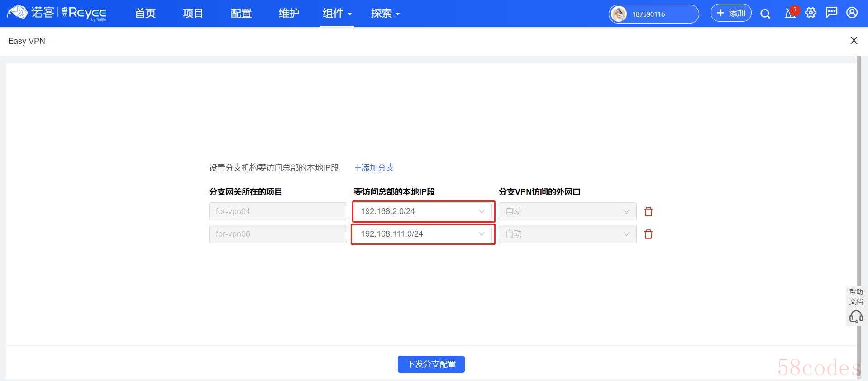This screenshot has height=381, width=868.
Task: Open the settings gear icon
Action: coord(811,13)
